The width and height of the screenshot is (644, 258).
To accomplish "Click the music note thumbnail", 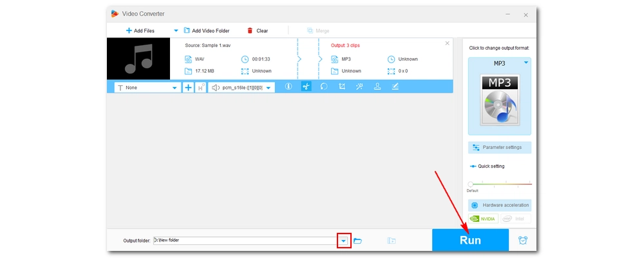I will 138,59.
